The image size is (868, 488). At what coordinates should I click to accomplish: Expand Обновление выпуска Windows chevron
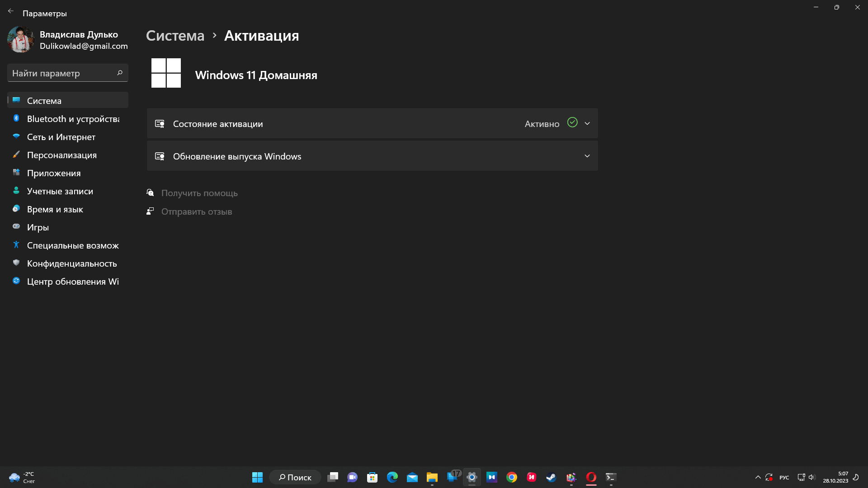587,156
